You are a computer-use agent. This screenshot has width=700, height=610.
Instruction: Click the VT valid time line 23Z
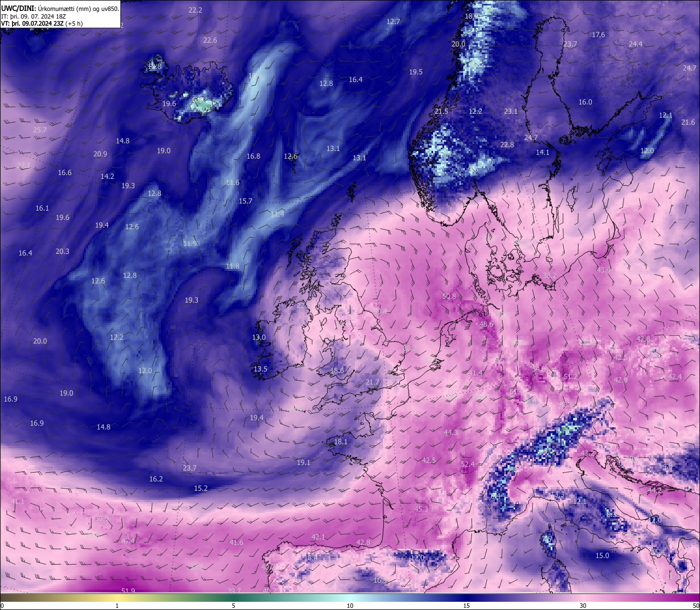click(x=42, y=24)
